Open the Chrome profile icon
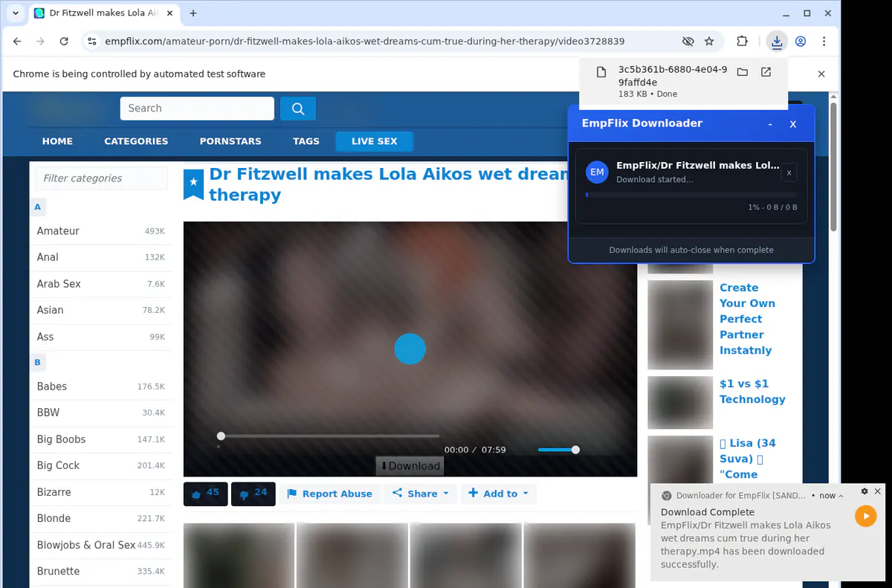The image size is (892, 588). 801,42
